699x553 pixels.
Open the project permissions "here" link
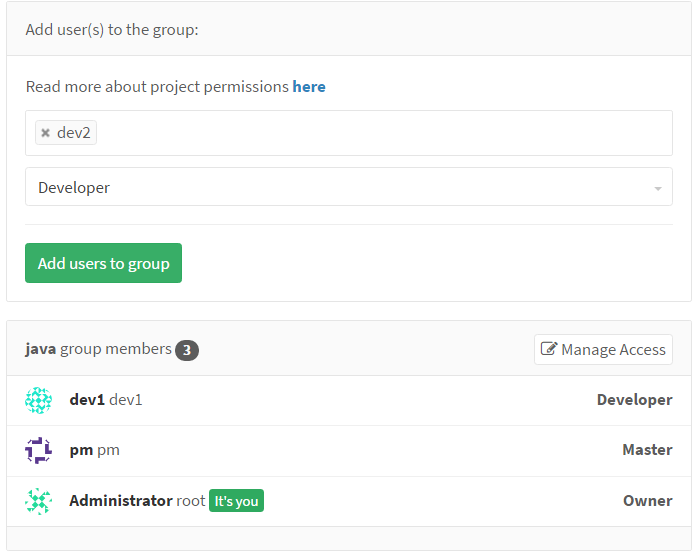pos(309,87)
